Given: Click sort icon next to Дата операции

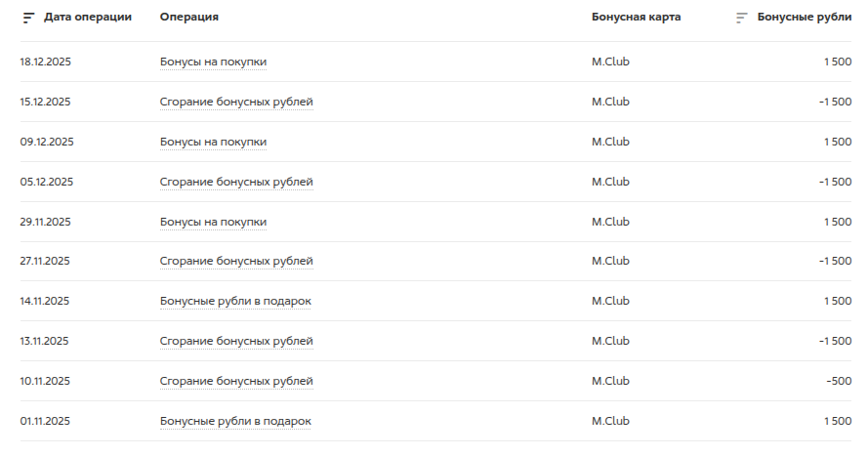Looking at the screenshot, I should 28,18.
